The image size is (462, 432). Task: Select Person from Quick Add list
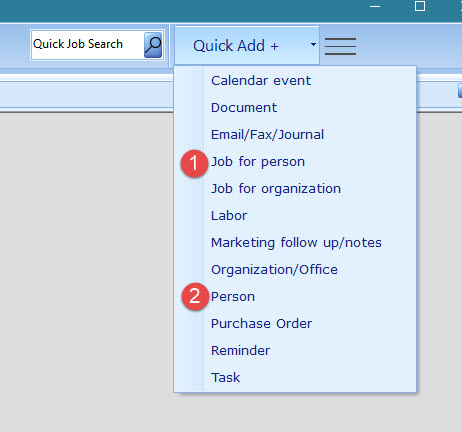[x=233, y=297]
